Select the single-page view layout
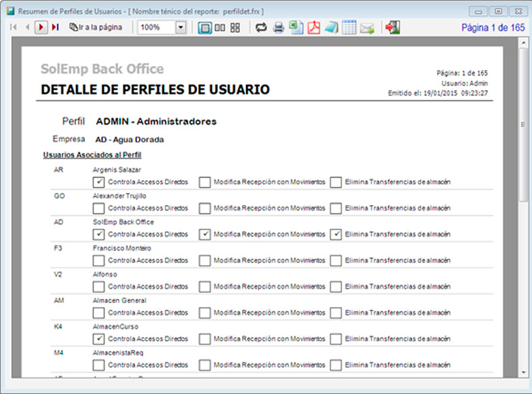The image size is (532, 394). pos(205,28)
